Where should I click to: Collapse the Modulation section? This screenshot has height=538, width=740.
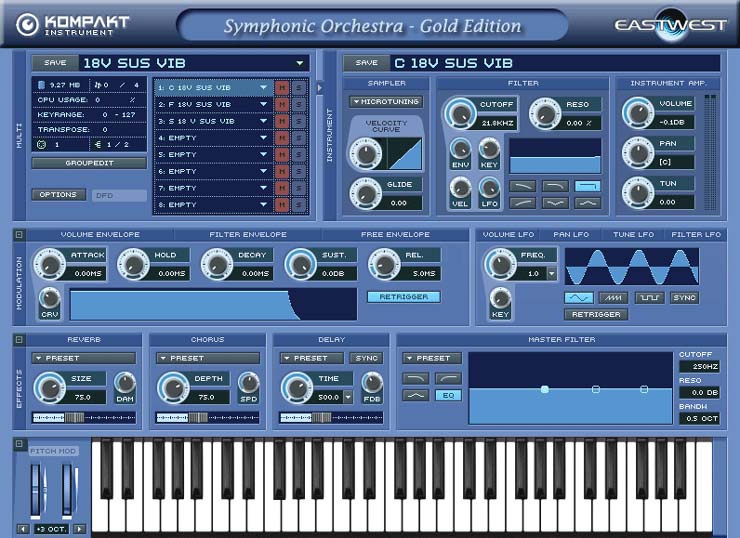click(19, 235)
